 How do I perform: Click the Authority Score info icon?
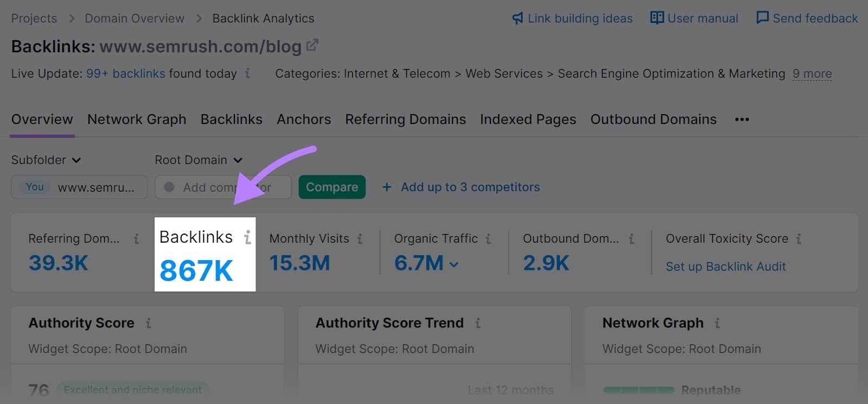(x=149, y=323)
